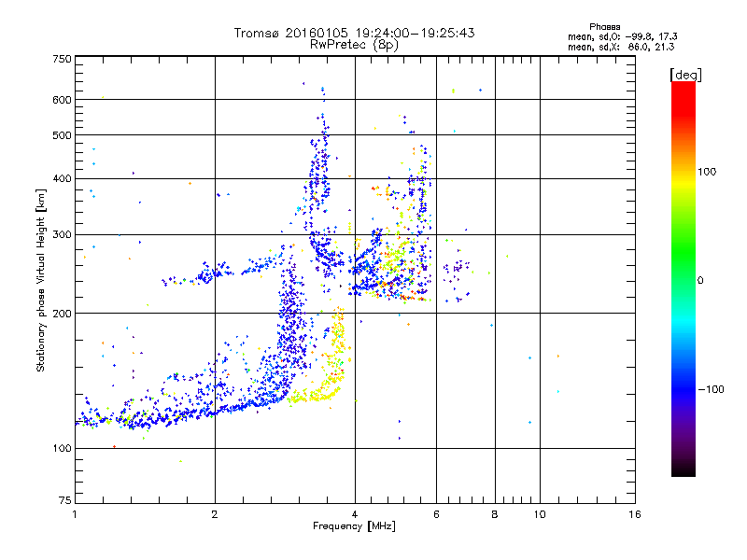Select the 'mean, sd,O: -99.8, 17.3' line
This screenshot has width=747, height=560.
(622, 36)
